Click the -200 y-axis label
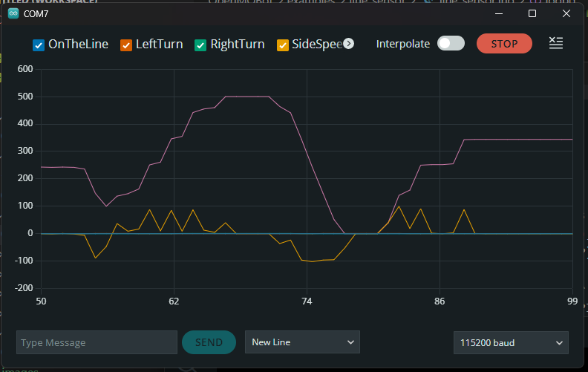Viewport: 588px width, 372px height. (24, 288)
